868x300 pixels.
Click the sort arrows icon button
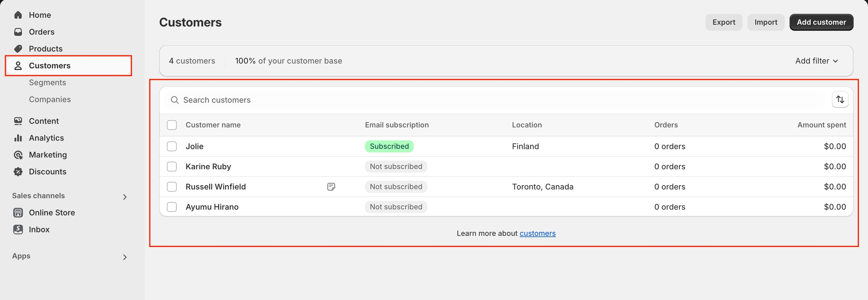pyautogui.click(x=840, y=99)
